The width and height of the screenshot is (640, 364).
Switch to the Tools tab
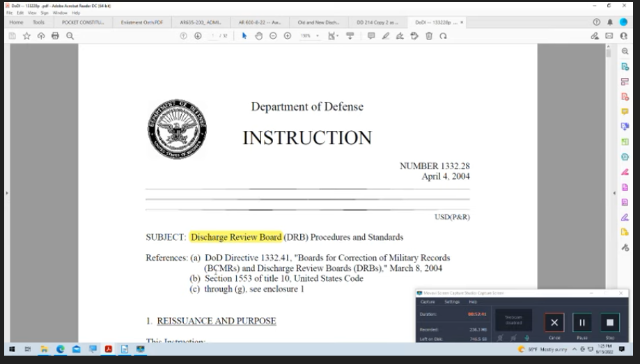39,22
